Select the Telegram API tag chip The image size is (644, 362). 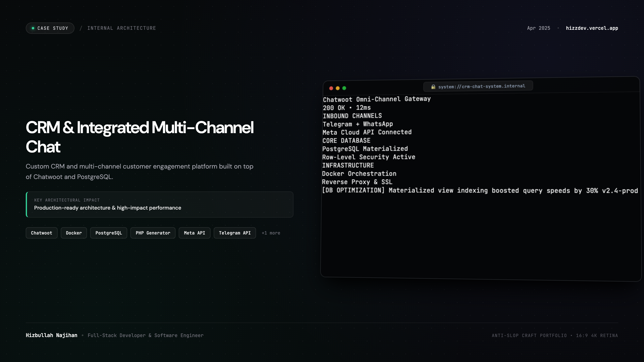[x=235, y=233]
